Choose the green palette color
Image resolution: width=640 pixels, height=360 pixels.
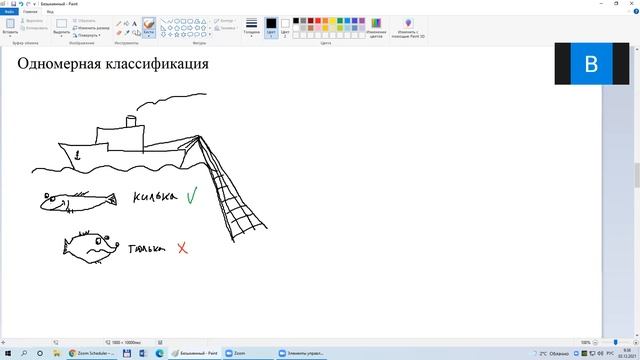340,20
